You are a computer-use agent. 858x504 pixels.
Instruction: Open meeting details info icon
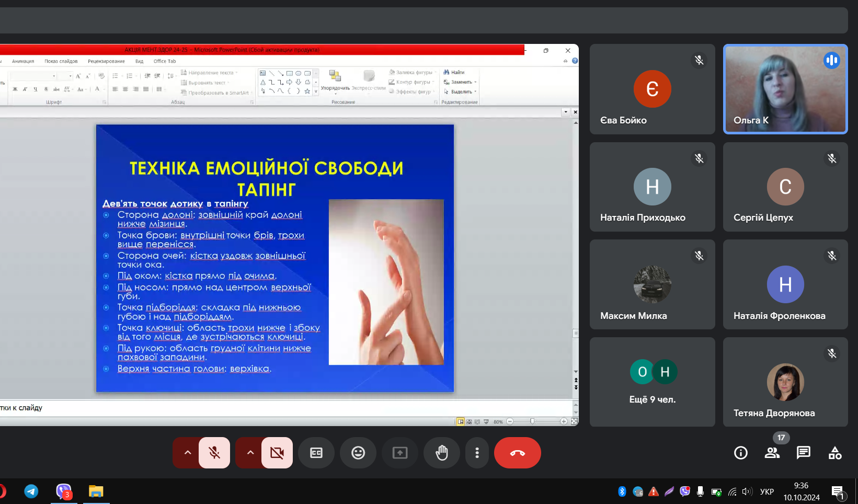pos(741,453)
